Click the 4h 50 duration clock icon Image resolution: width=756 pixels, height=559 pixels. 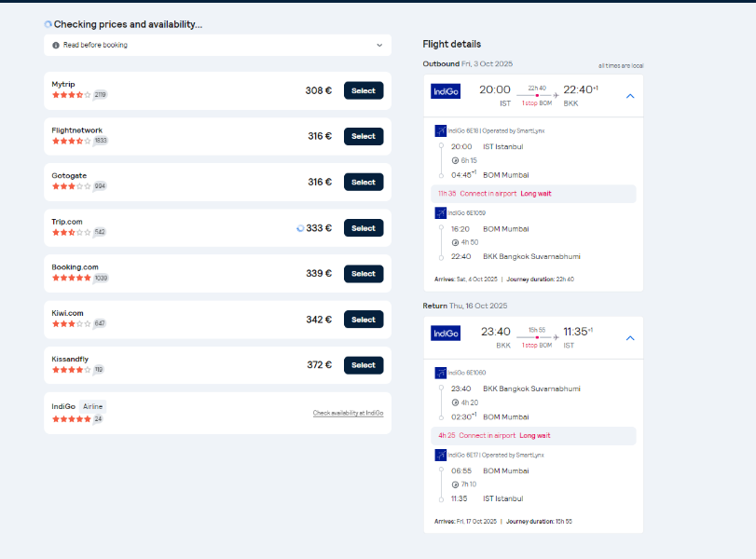tap(455, 243)
